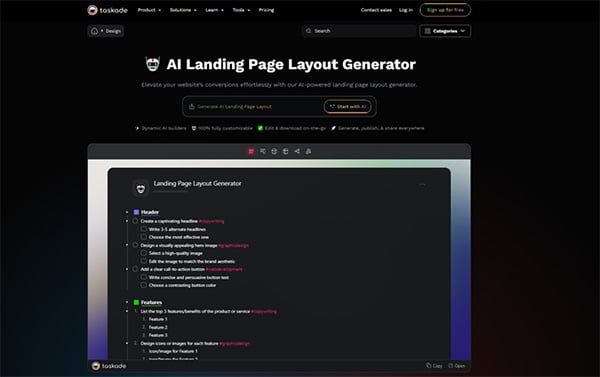
Task: Click the purple Header color square
Action: click(x=136, y=212)
